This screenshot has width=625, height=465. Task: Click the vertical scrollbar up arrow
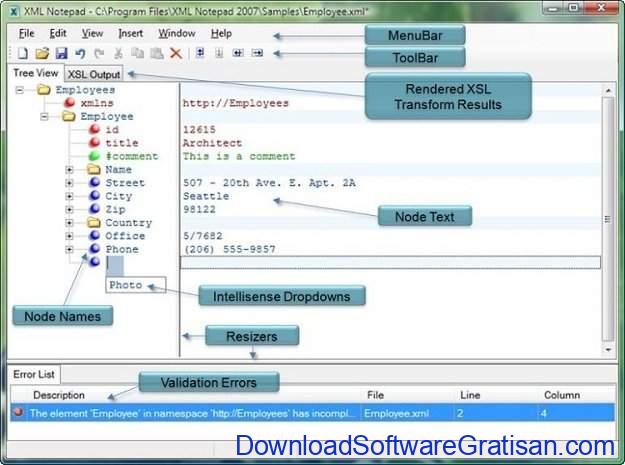click(608, 90)
